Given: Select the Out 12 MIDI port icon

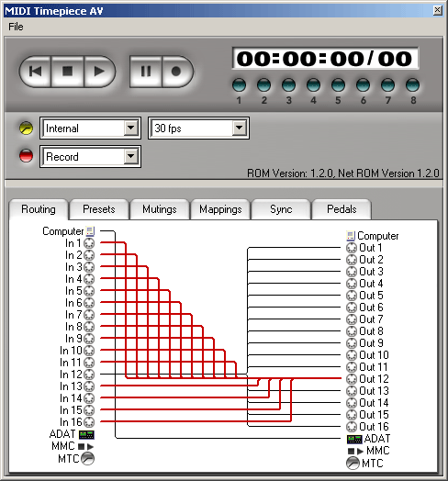Looking at the screenshot, I should (352, 379).
